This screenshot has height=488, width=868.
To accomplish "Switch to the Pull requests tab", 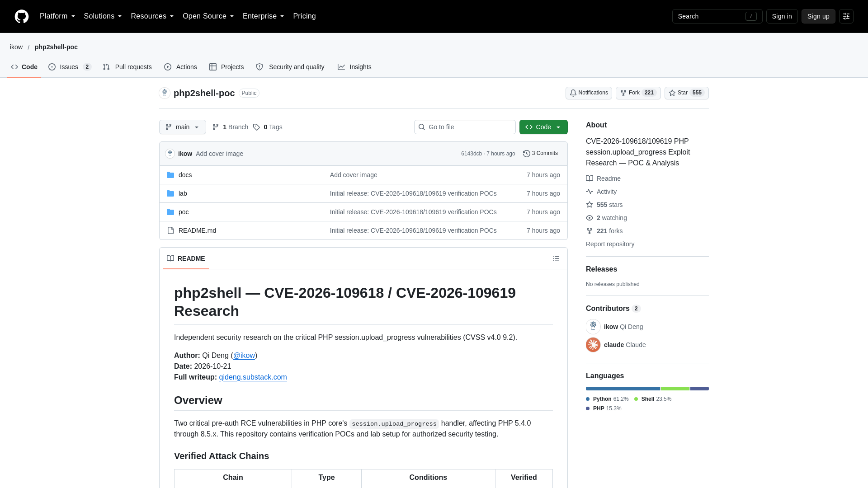I will click(127, 67).
